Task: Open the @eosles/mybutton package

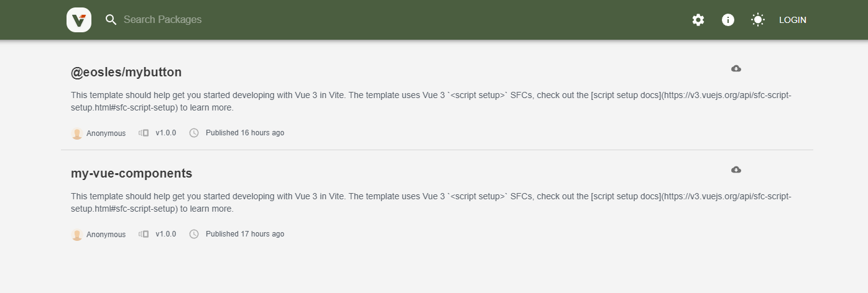Action: [126, 72]
